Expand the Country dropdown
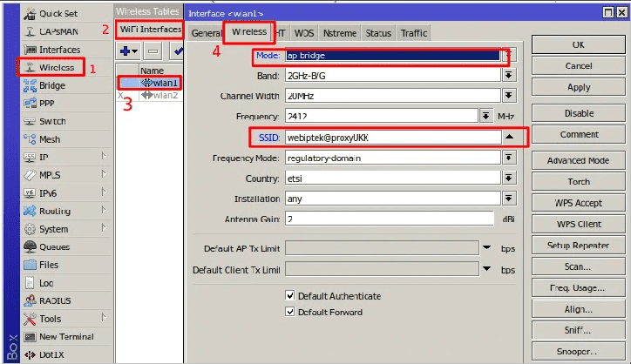This screenshot has width=631, height=364. [x=510, y=179]
